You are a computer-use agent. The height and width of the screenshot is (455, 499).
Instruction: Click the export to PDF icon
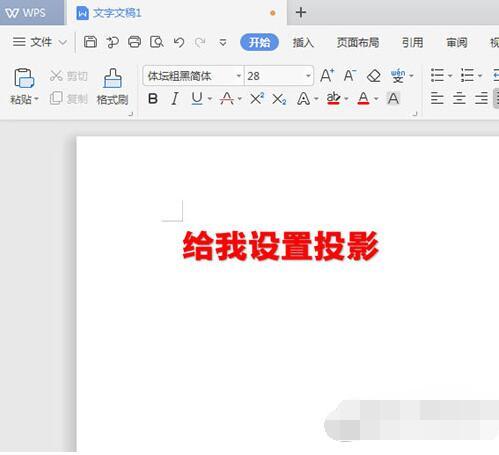113,42
